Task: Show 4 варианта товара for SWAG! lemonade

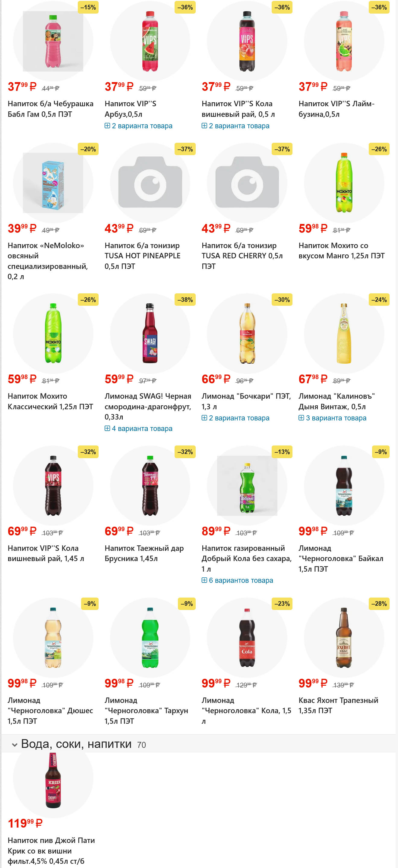Action: coord(138,428)
